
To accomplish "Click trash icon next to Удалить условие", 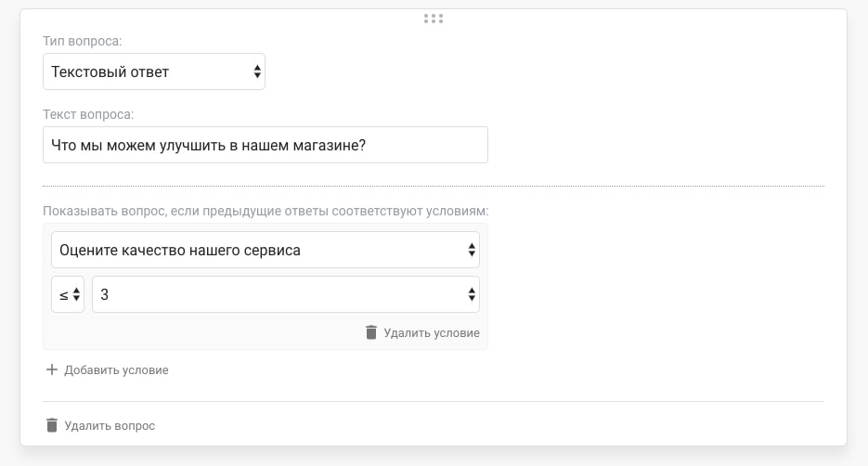I will pos(371,332).
